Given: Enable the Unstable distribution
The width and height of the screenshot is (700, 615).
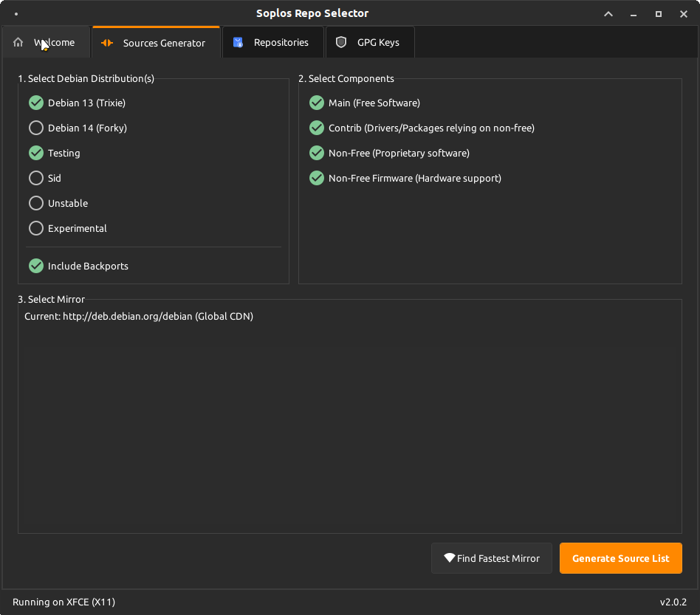Looking at the screenshot, I should pyautogui.click(x=36, y=203).
